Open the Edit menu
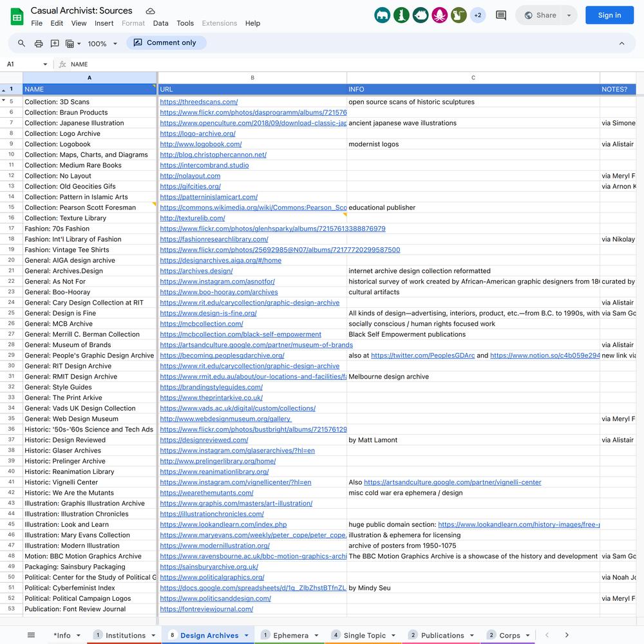 pyautogui.click(x=57, y=23)
